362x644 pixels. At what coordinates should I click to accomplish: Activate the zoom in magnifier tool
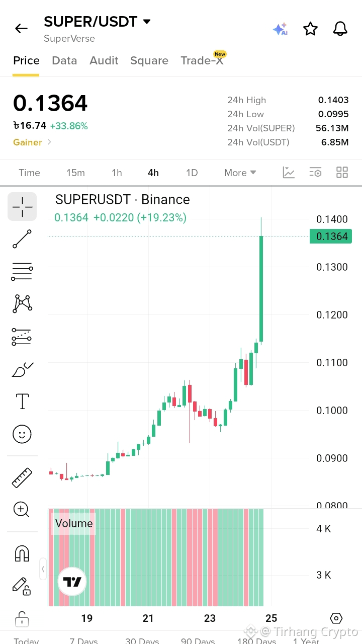click(x=21, y=509)
